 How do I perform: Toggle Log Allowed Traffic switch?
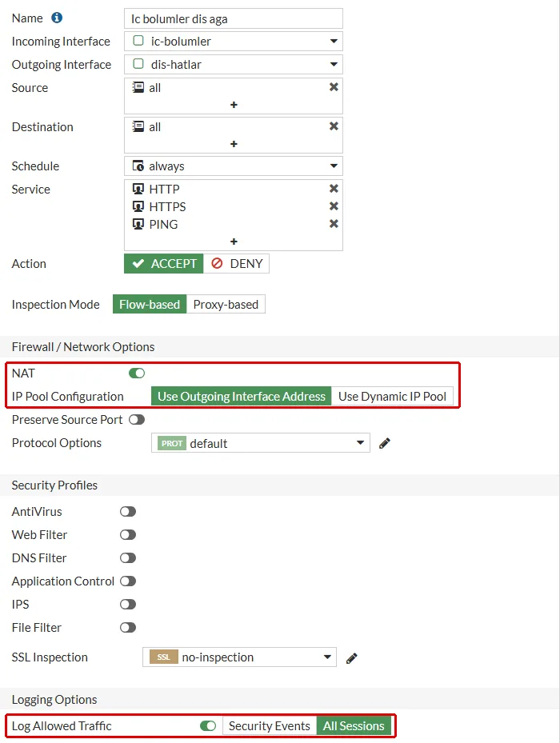coord(208,726)
